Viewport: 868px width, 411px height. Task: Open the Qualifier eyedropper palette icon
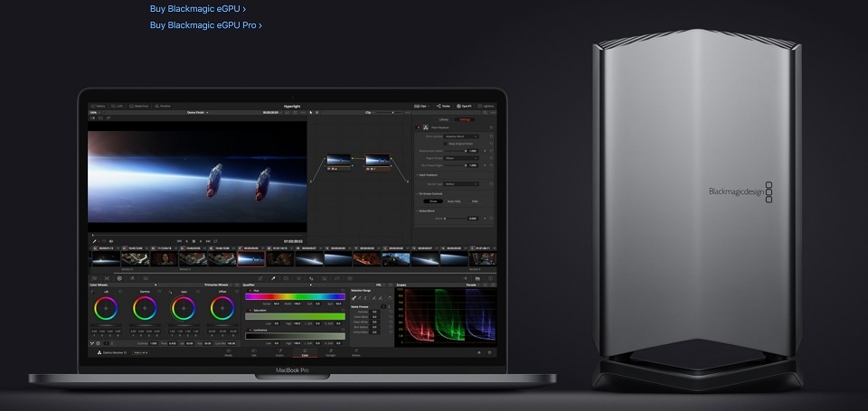click(x=273, y=278)
